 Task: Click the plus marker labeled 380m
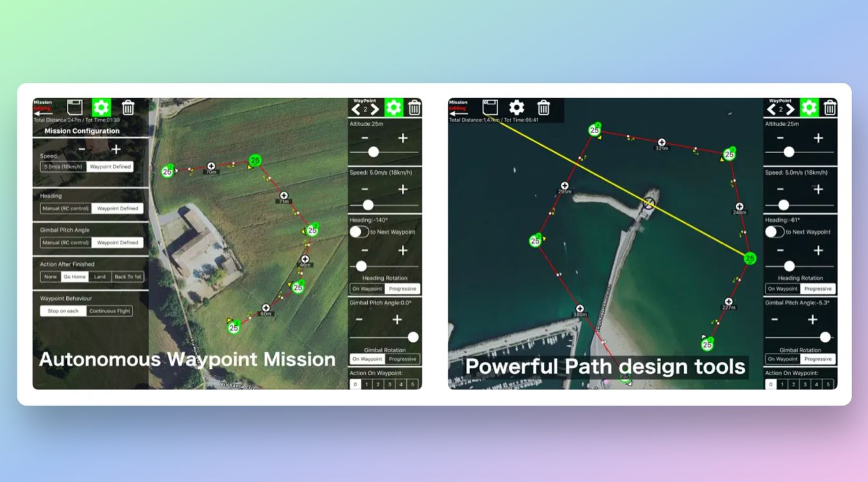580,308
